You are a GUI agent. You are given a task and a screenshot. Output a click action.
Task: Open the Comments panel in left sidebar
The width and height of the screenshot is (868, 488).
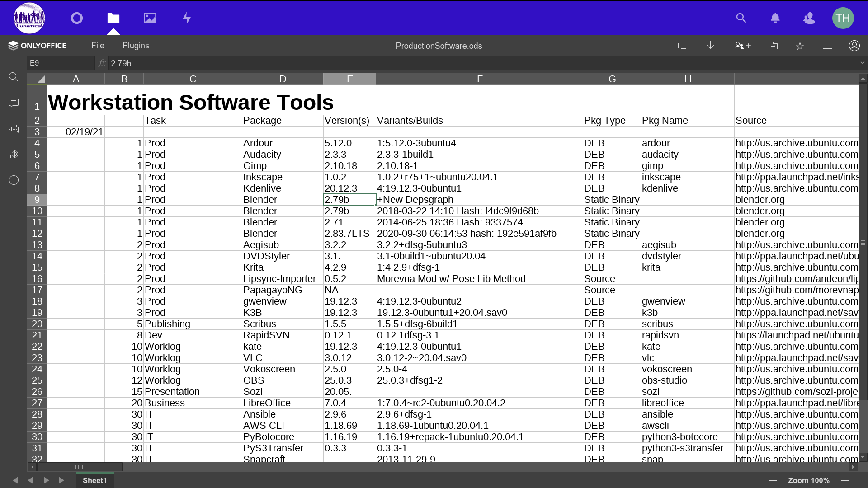[x=14, y=103]
